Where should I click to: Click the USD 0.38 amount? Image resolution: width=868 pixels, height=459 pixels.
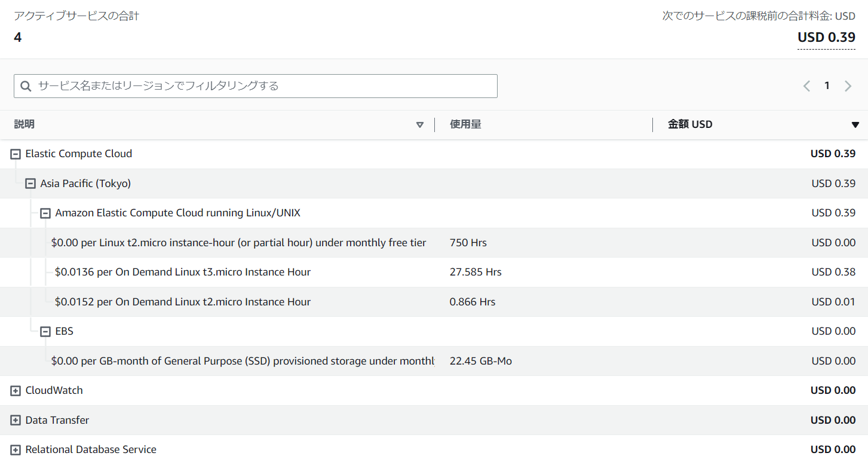[833, 272]
